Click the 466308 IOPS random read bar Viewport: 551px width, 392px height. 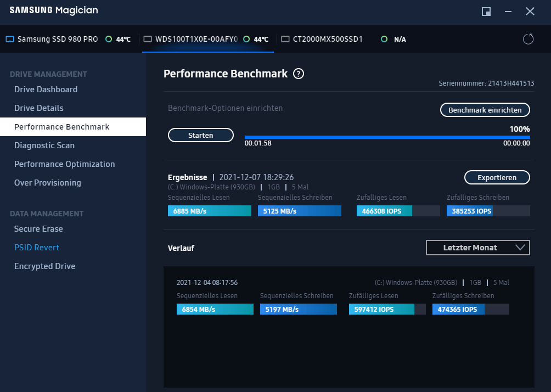pyautogui.click(x=398, y=211)
